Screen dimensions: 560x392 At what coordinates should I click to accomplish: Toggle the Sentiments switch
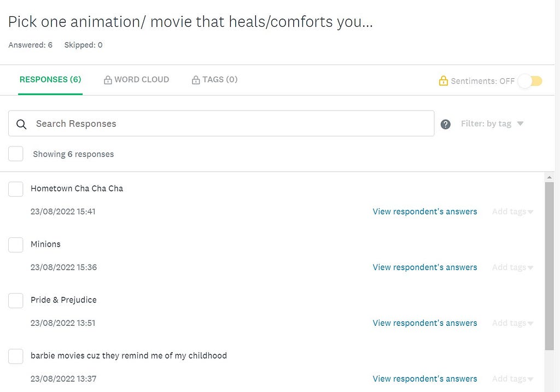(x=530, y=81)
